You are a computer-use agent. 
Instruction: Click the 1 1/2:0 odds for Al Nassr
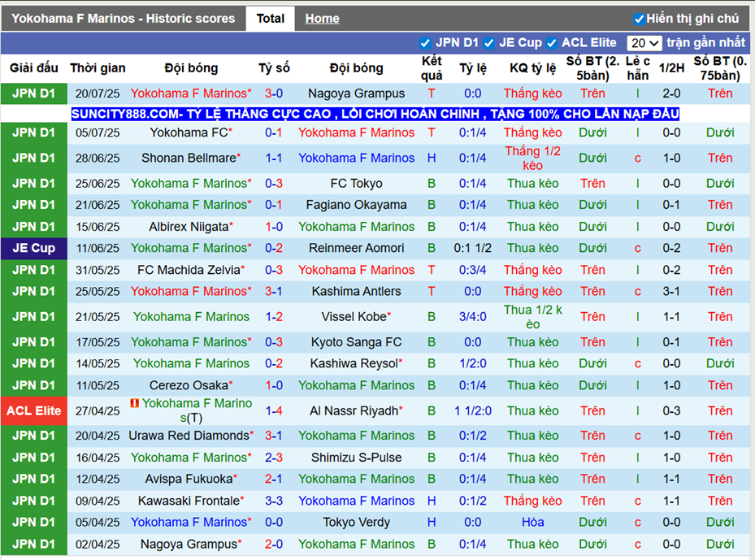(x=472, y=410)
